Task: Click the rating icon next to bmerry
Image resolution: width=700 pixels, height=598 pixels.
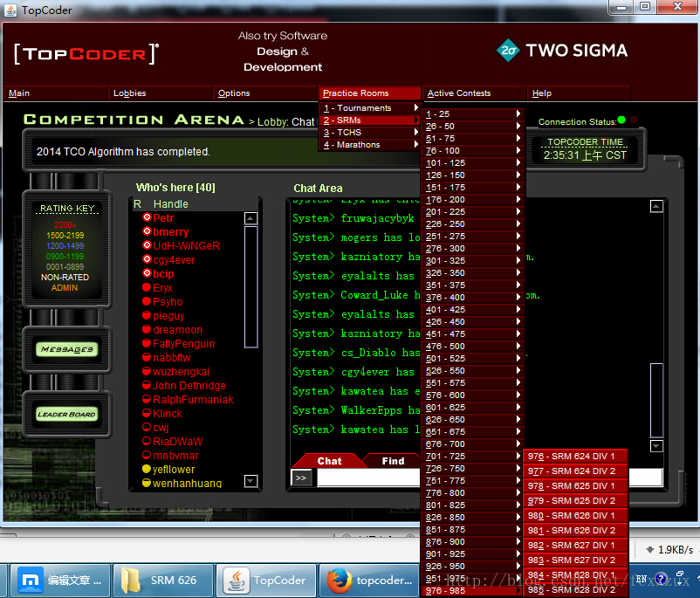Action: pyautogui.click(x=147, y=231)
